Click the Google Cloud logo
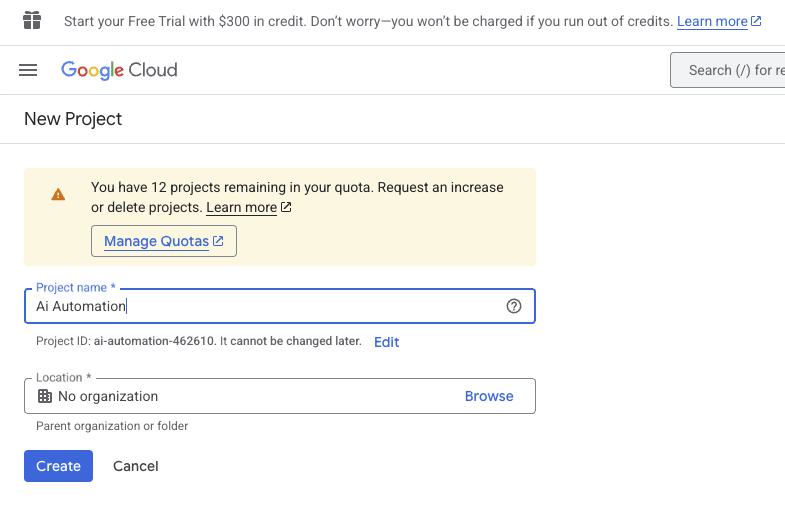This screenshot has height=509, width=785. 119,70
